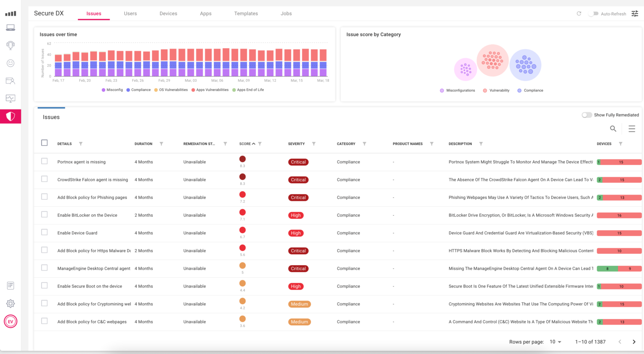Go to the next page of issues
644x354 pixels.
(634, 342)
